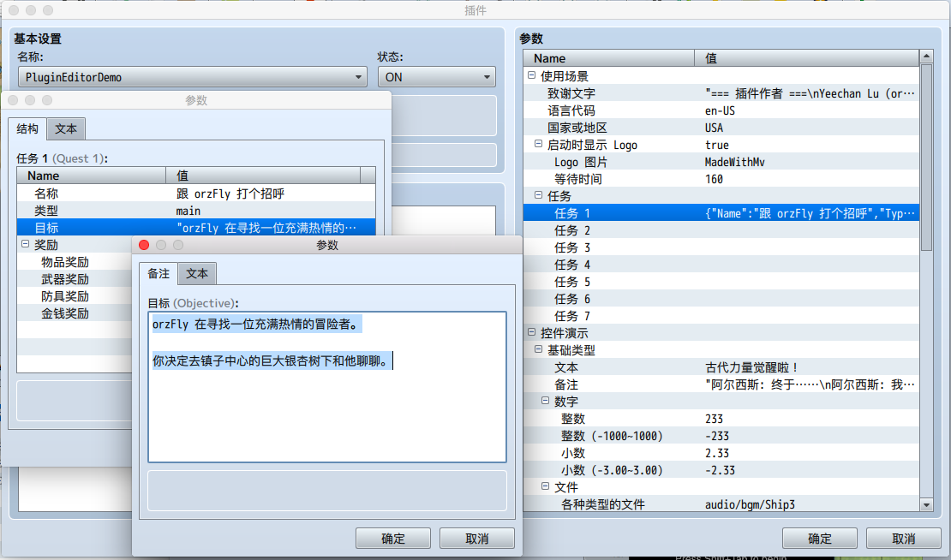
Task: Click 取消 in main plugin window
Action: pyautogui.click(x=903, y=539)
